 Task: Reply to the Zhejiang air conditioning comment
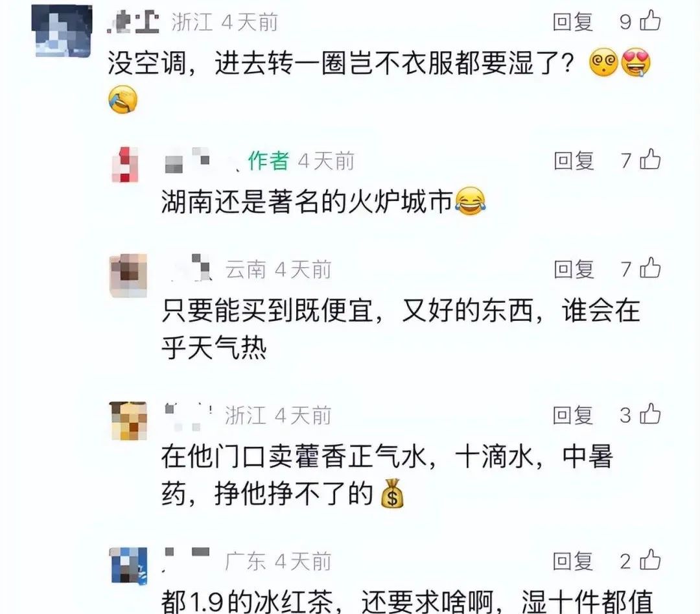573,22
